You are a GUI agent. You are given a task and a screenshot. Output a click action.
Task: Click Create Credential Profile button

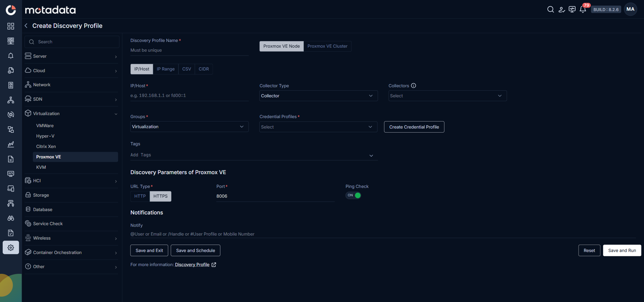(x=414, y=127)
